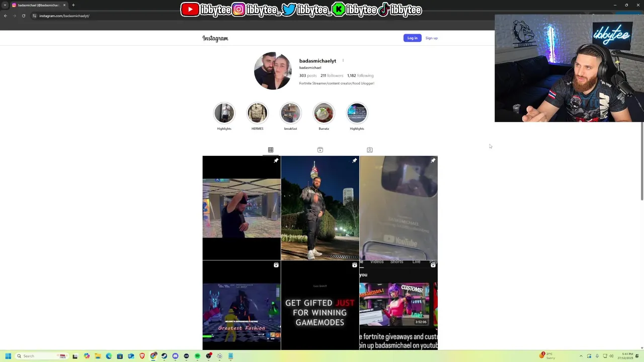Screen dimensions: 644x362
Task: Open the first Highlights story circle
Action: (224, 113)
